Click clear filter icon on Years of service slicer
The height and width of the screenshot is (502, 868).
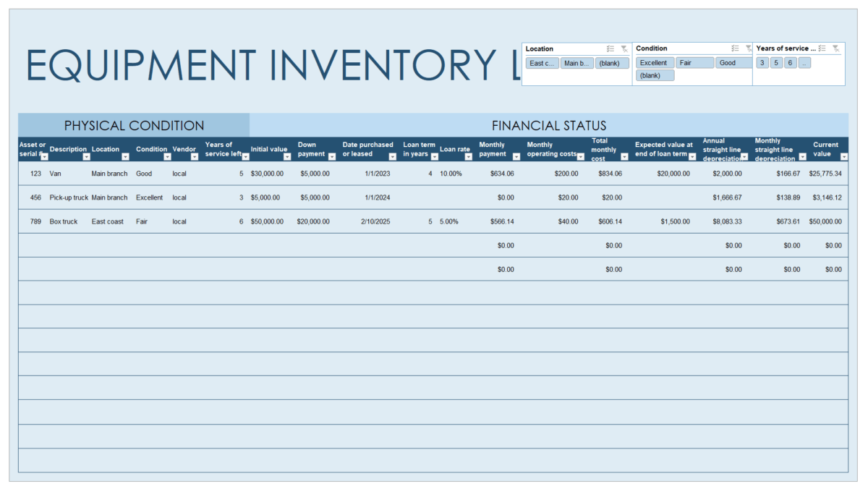point(835,48)
